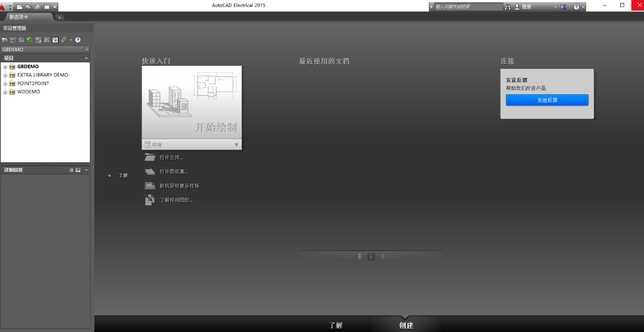Screen dimensions: 644x332
Task: Click the new file icon in quick access toolbar
Action: [20, 7]
